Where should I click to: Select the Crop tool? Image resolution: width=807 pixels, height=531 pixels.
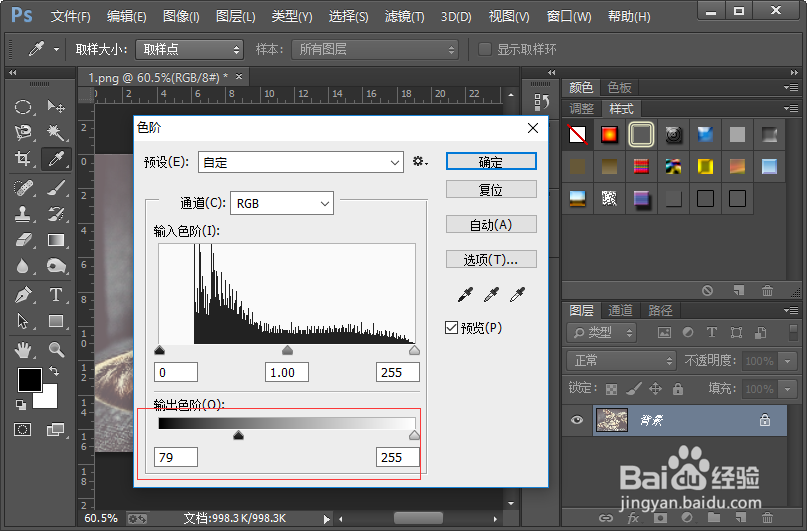pyautogui.click(x=23, y=158)
